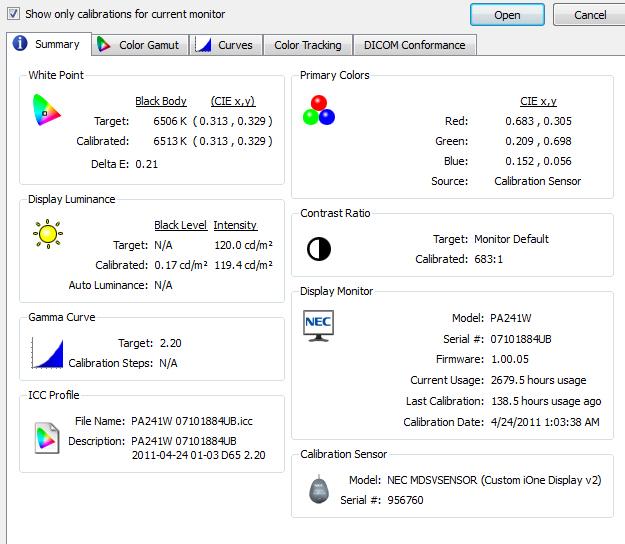Select the 6513 K calibrated value
Viewport: 625px width, 544px height.
(x=170, y=141)
